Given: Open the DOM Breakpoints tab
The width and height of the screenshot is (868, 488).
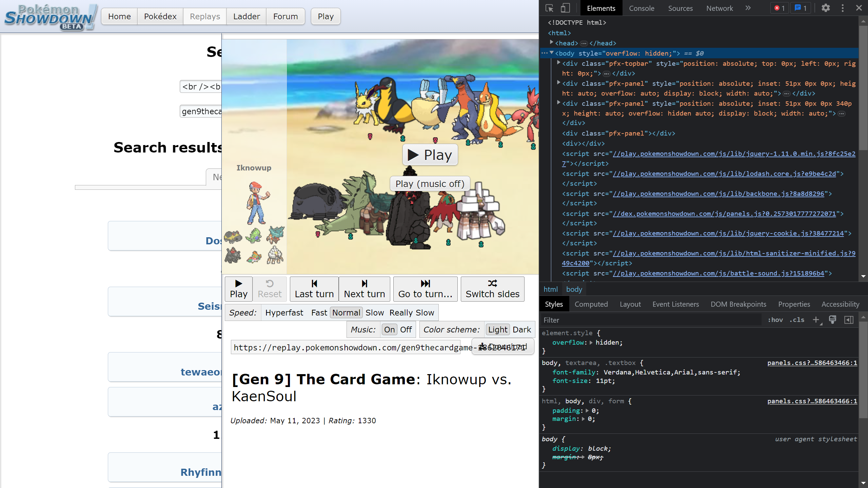Looking at the screenshot, I should [738, 304].
